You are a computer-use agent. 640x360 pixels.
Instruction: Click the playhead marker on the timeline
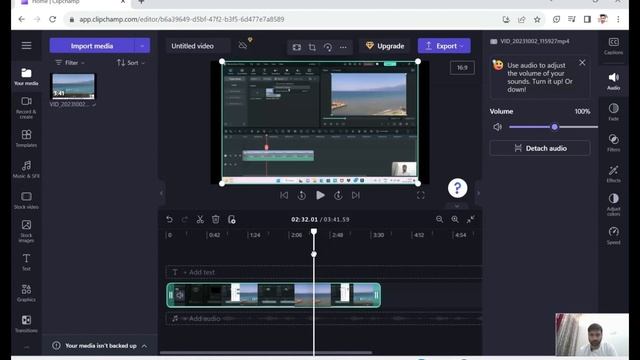click(313, 232)
